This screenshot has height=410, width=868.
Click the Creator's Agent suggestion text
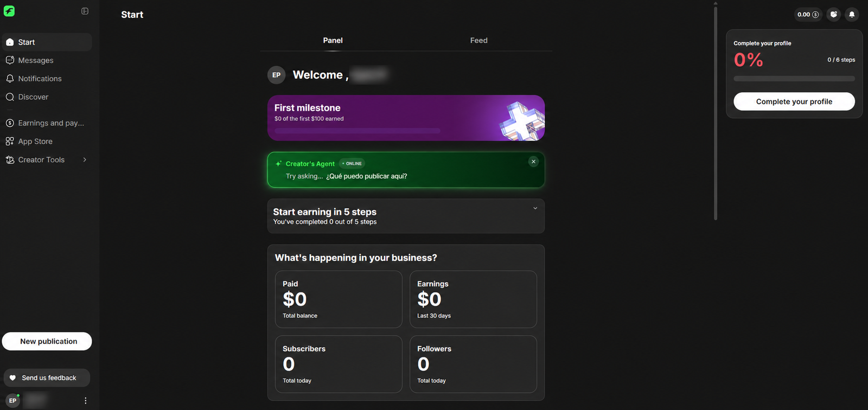pos(366,176)
